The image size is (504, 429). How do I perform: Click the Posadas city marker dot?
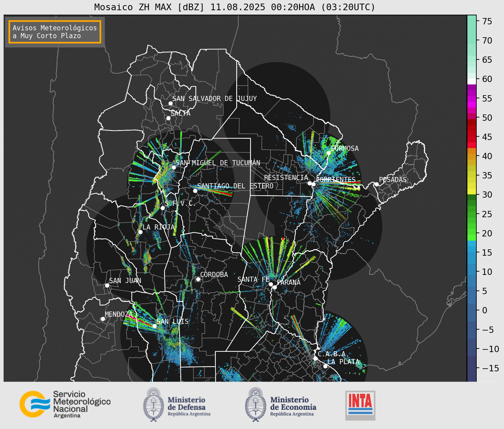pyautogui.click(x=377, y=184)
